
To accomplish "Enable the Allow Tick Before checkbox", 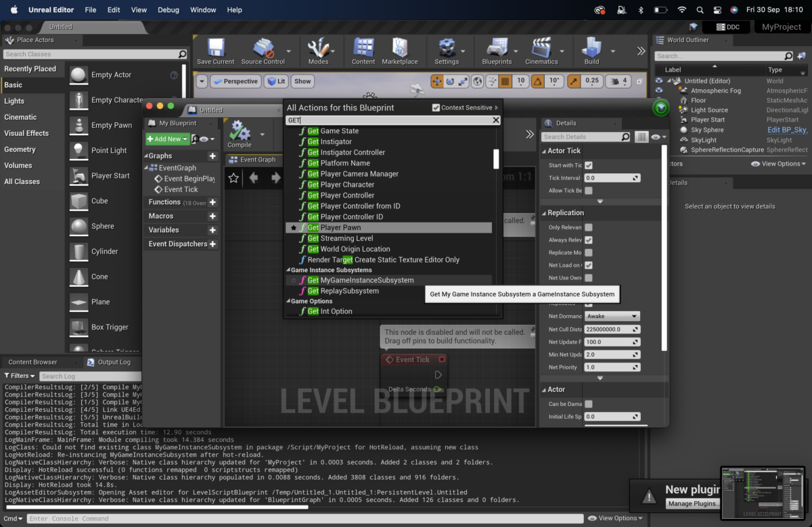I will click(589, 191).
